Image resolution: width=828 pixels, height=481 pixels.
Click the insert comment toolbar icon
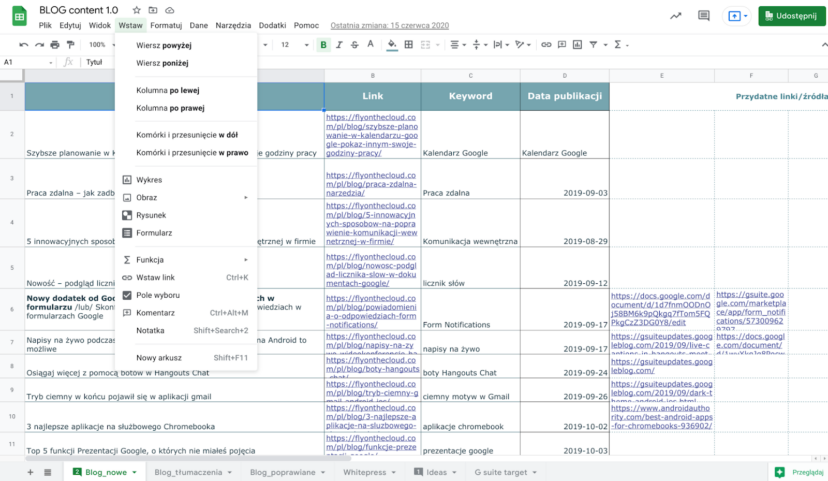point(562,45)
